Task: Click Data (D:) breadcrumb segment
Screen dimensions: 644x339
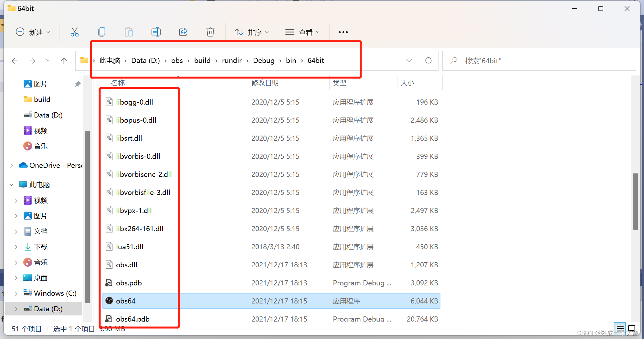Action: click(x=145, y=60)
